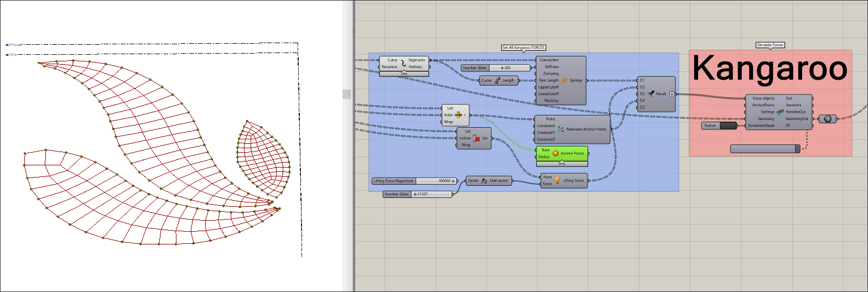The height and width of the screenshot is (292, 868).
Task: Click the Plasticity input on Springs
Action: (551, 101)
